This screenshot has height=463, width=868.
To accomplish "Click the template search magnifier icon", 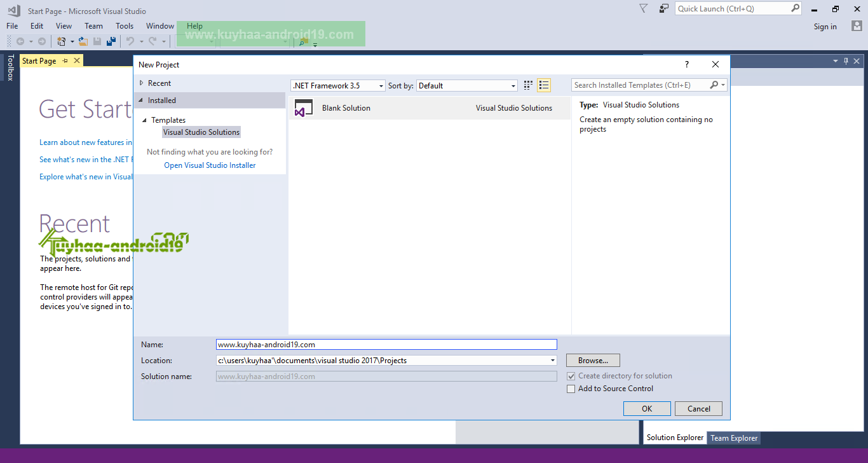I will click(x=714, y=85).
